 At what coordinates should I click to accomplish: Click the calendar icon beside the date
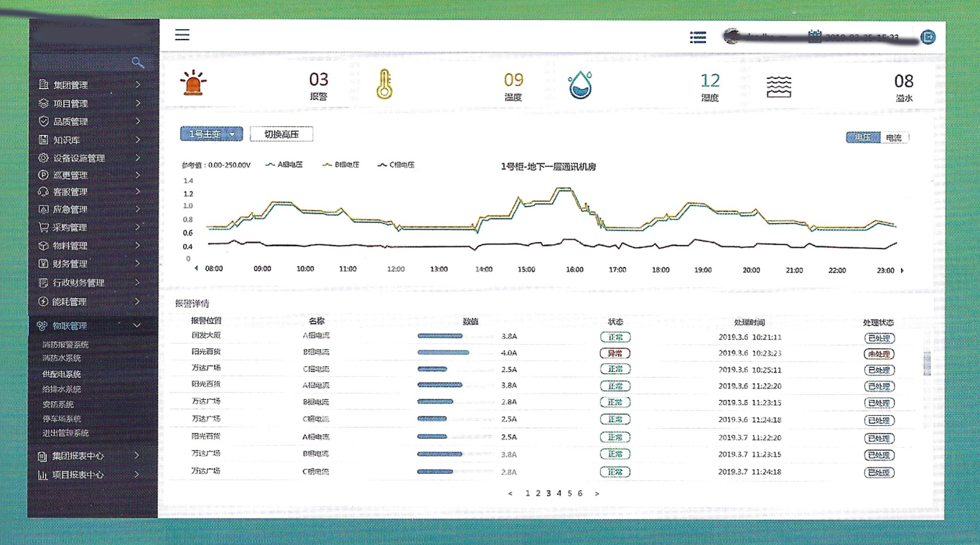click(x=814, y=36)
